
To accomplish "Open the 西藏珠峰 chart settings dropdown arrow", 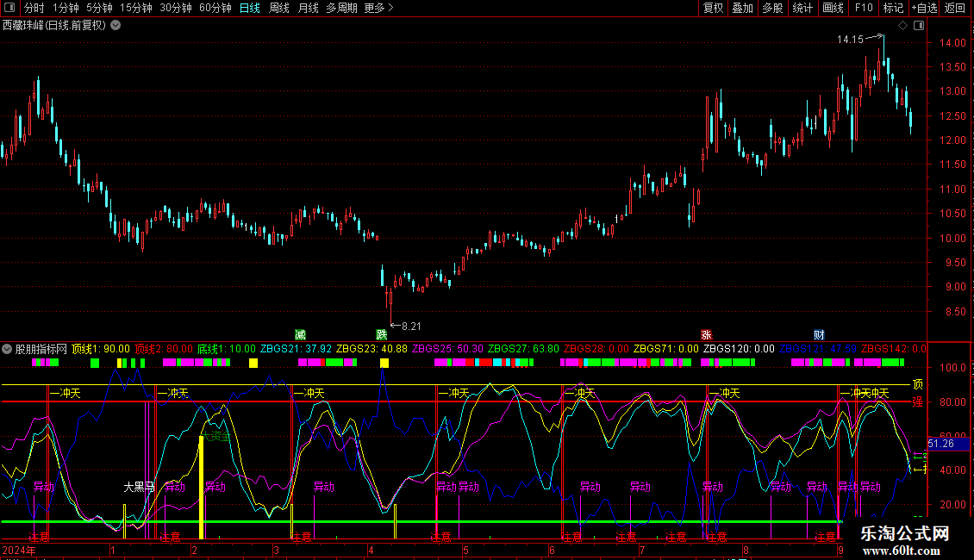I will pyautogui.click(x=116, y=26).
